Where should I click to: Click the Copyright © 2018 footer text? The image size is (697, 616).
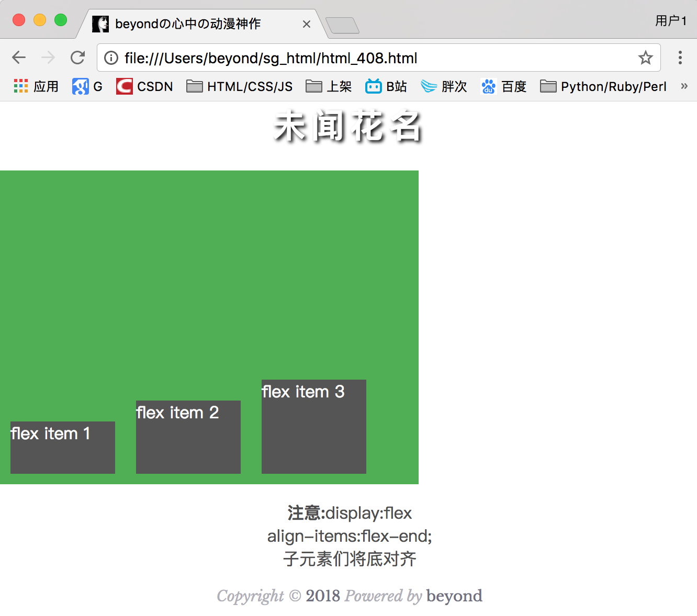click(x=278, y=596)
